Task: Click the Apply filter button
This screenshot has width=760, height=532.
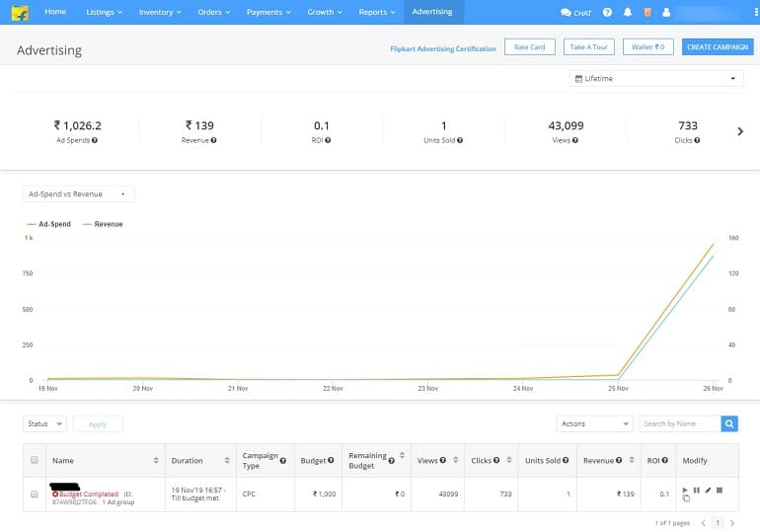Action: [98, 424]
